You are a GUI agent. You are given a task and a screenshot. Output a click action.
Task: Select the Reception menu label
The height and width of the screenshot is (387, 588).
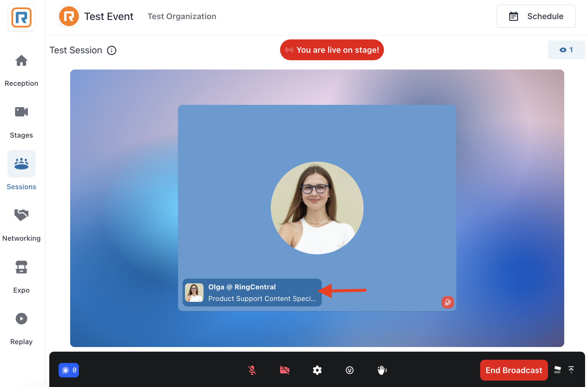(21, 83)
